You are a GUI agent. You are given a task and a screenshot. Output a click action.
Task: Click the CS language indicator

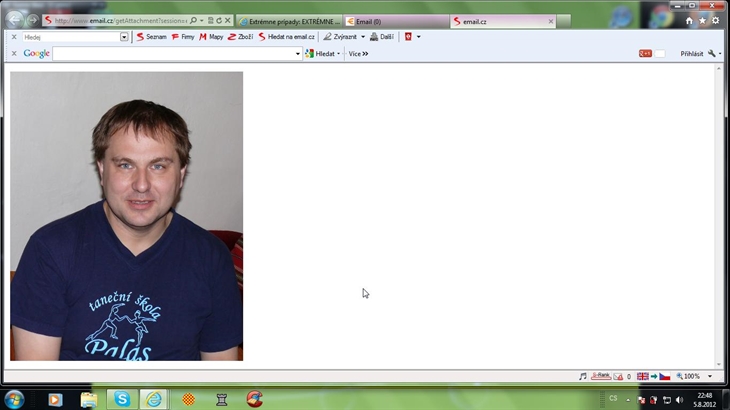613,399
